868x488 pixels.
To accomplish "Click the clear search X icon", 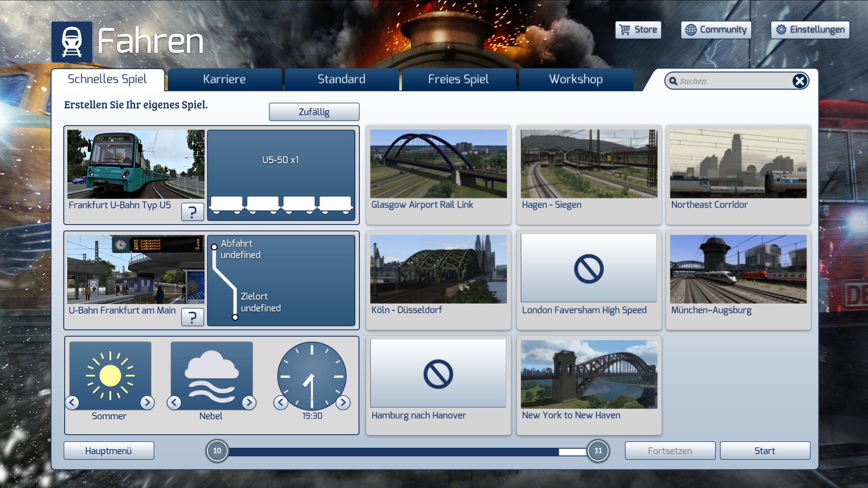I will click(799, 81).
